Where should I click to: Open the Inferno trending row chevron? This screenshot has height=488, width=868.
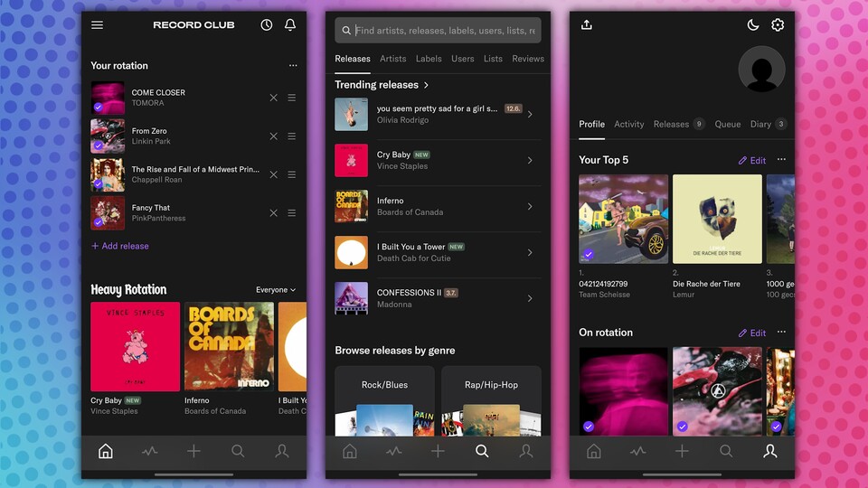pyautogui.click(x=530, y=206)
